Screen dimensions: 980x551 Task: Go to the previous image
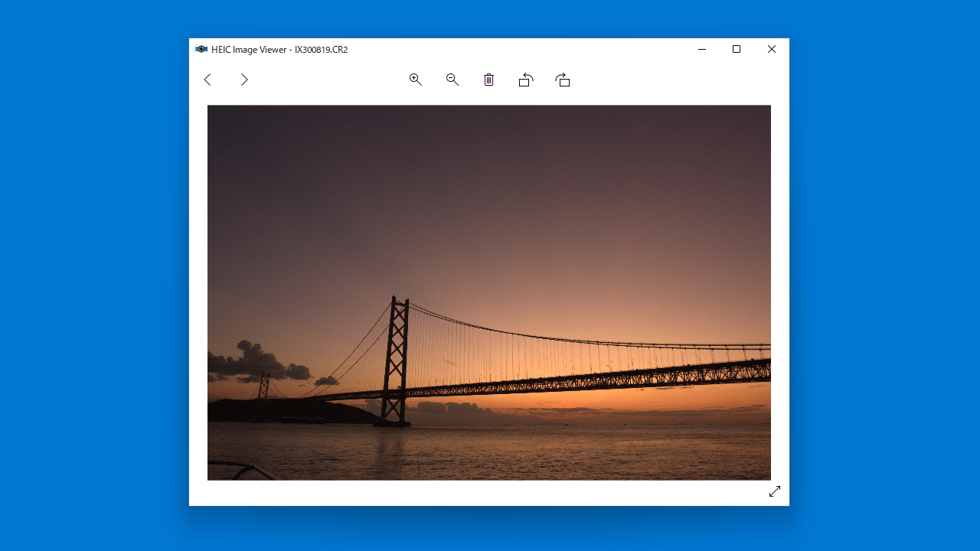[207, 80]
